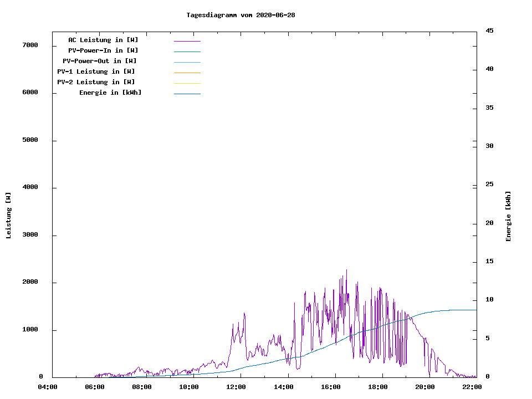Viewport: 532px width, 399px height.
Task: Click the PV-Power-In in [W] legend label
Action: point(107,50)
